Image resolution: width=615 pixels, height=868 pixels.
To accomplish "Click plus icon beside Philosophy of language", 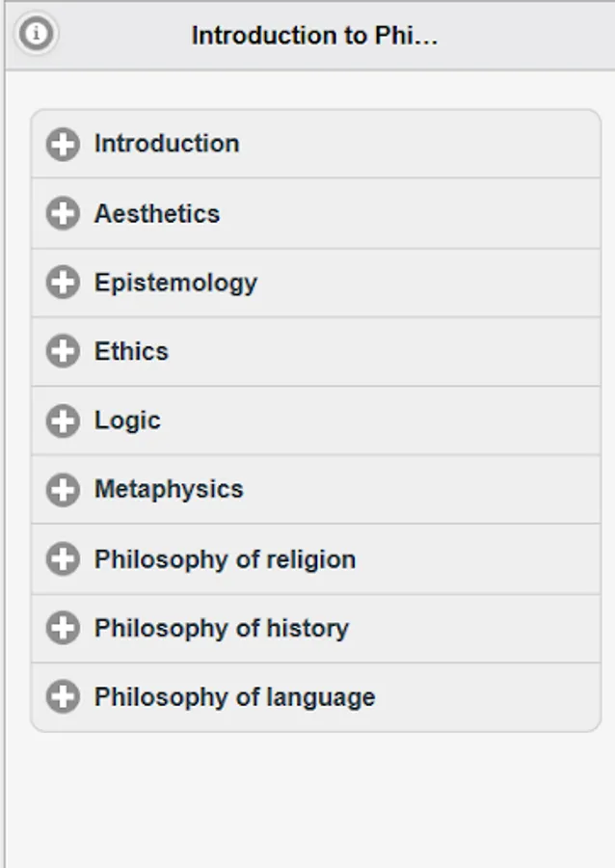I will pos(63,697).
